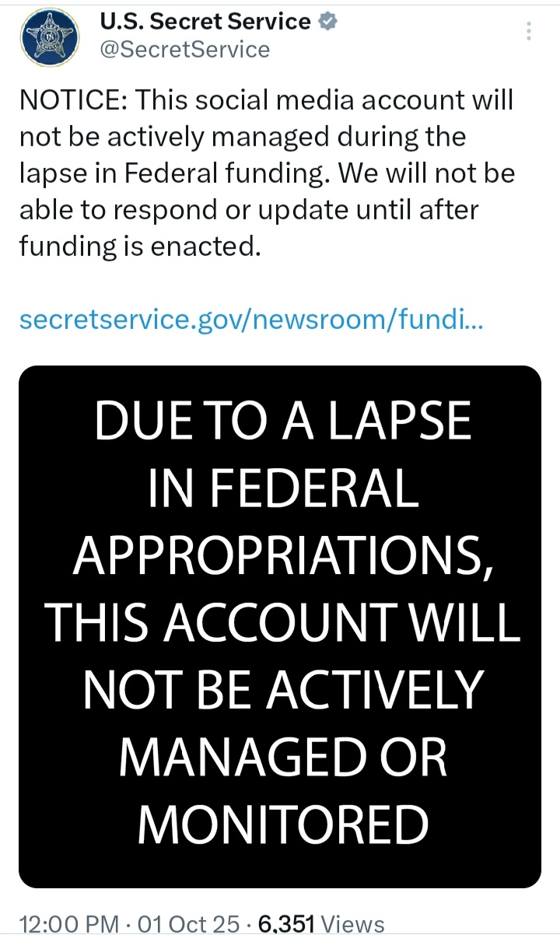Viewport: 560px width, 952px height.
Task: Click the tweet line 'funding is enacted.'
Action: pyautogui.click(x=137, y=246)
